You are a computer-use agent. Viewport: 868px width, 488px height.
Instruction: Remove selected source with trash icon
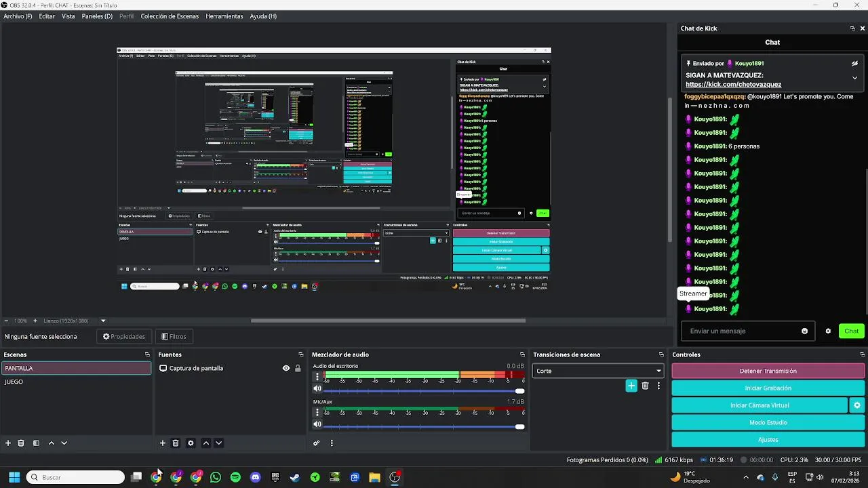(x=176, y=443)
